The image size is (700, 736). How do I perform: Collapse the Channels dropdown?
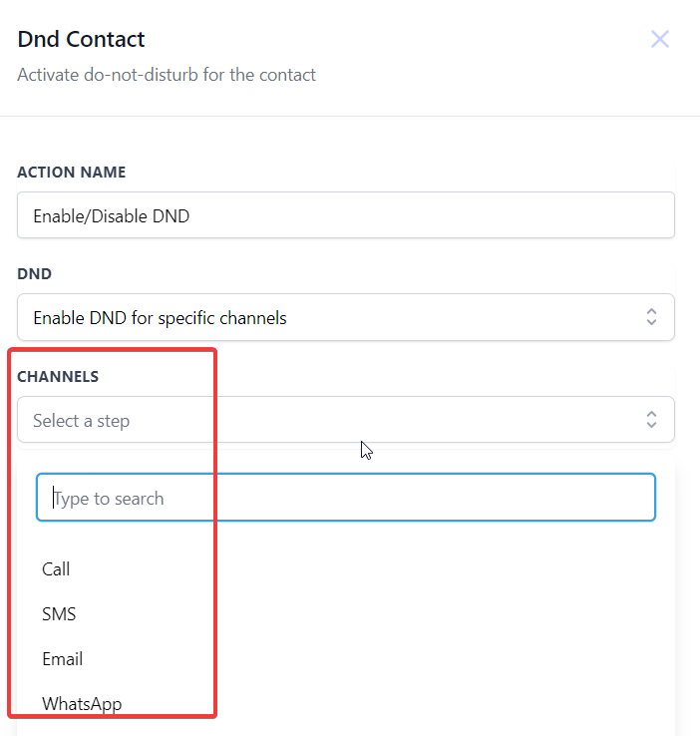pos(345,420)
